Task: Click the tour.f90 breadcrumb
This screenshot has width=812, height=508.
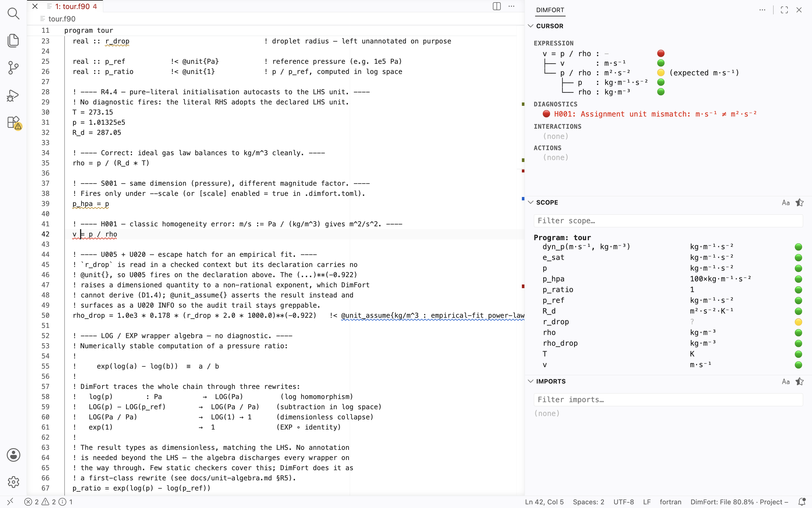Action: pos(62,19)
